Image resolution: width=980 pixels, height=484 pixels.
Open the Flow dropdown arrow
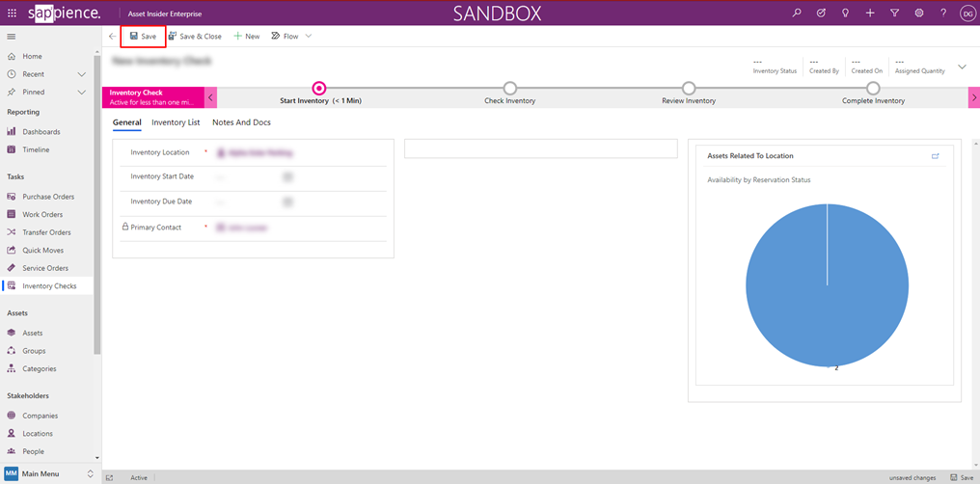click(308, 37)
